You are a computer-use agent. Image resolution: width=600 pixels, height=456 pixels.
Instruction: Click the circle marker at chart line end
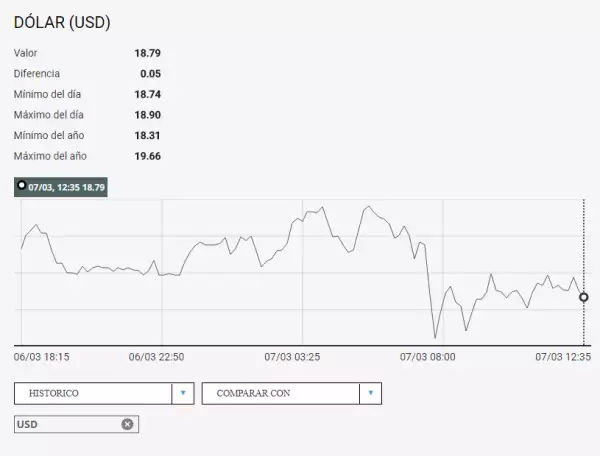pos(584,296)
